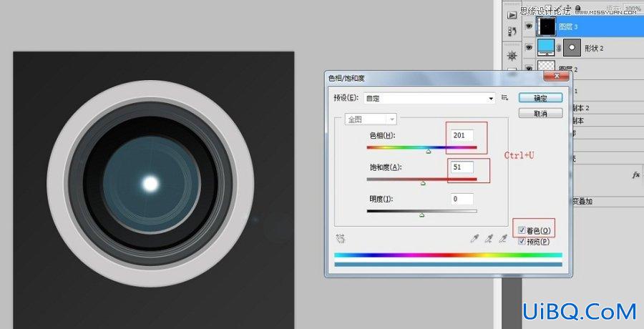644x329 pixels.
Task: Click the 形状 2 layer name
Action: (594, 48)
